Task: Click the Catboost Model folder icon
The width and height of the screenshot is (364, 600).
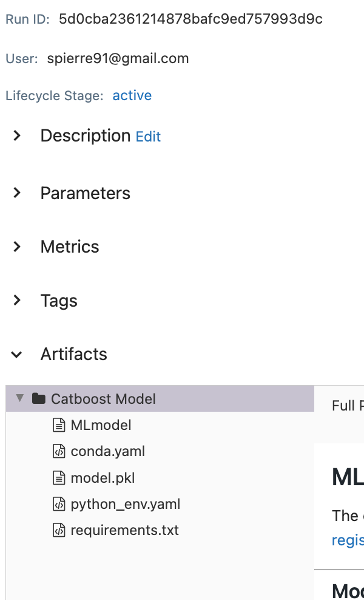Action: pyautogui.click(x=39, y=399)
